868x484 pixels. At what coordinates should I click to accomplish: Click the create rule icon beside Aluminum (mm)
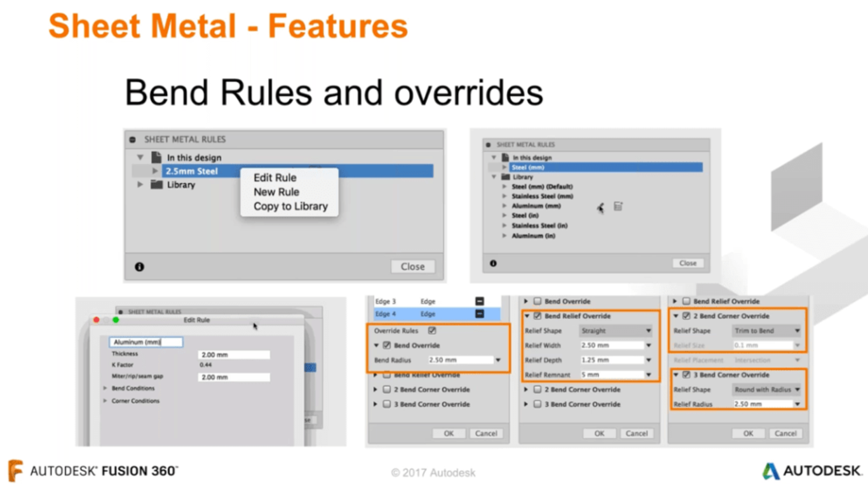pyautogui.click(x=618, y=206)
